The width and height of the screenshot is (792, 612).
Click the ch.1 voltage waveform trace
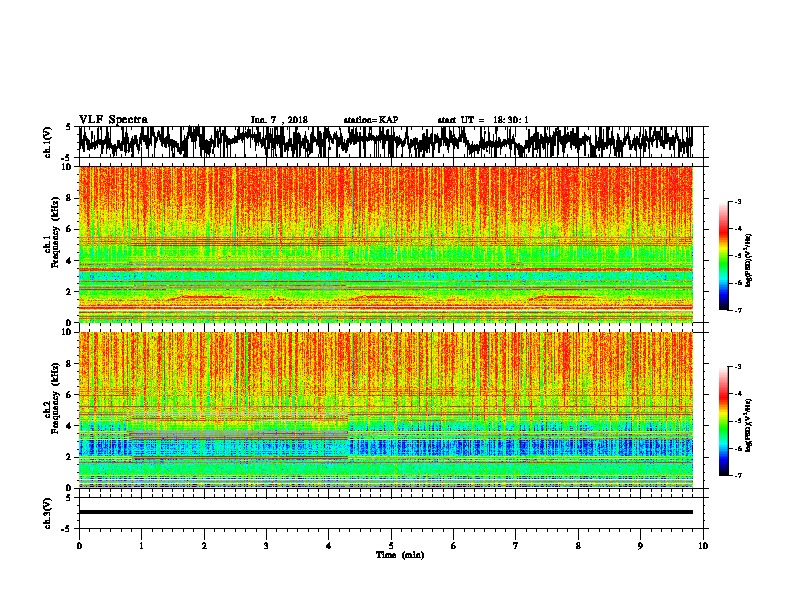[x=386, y=142]
